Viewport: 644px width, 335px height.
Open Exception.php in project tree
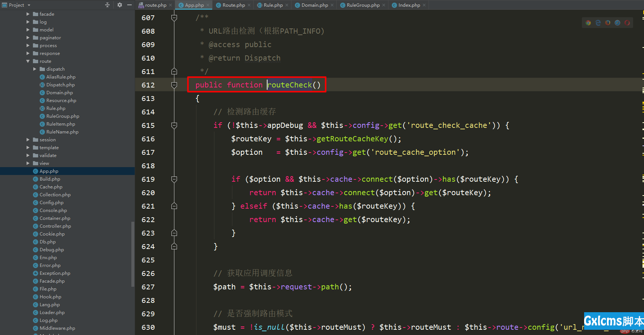point(52,273)
